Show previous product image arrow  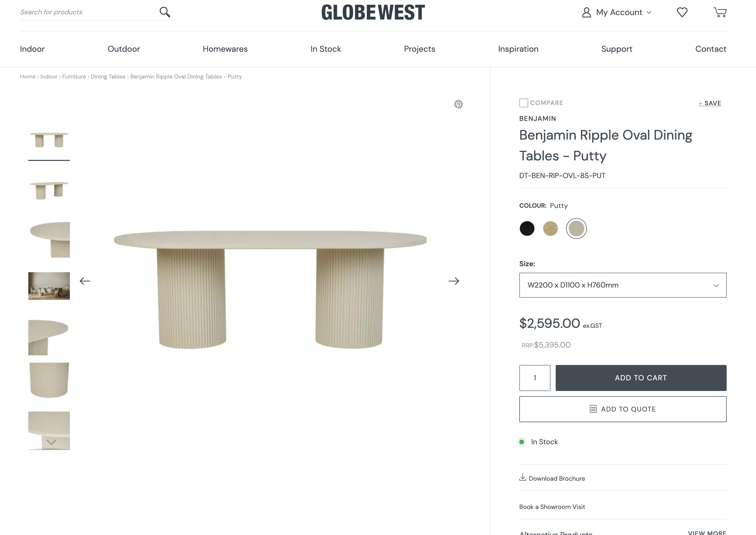(85, 281)
